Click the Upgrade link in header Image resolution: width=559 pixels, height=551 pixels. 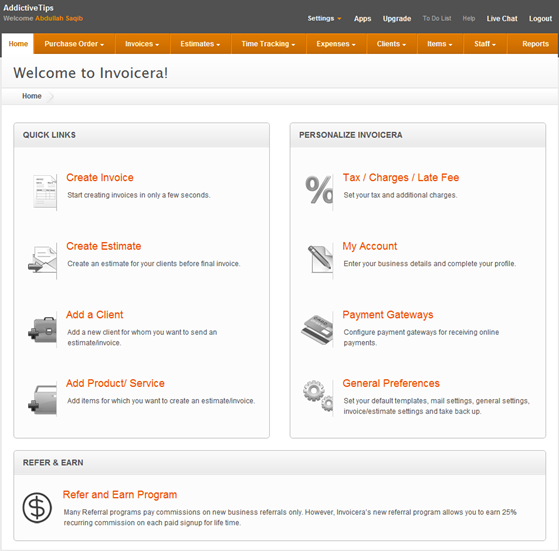397,19
